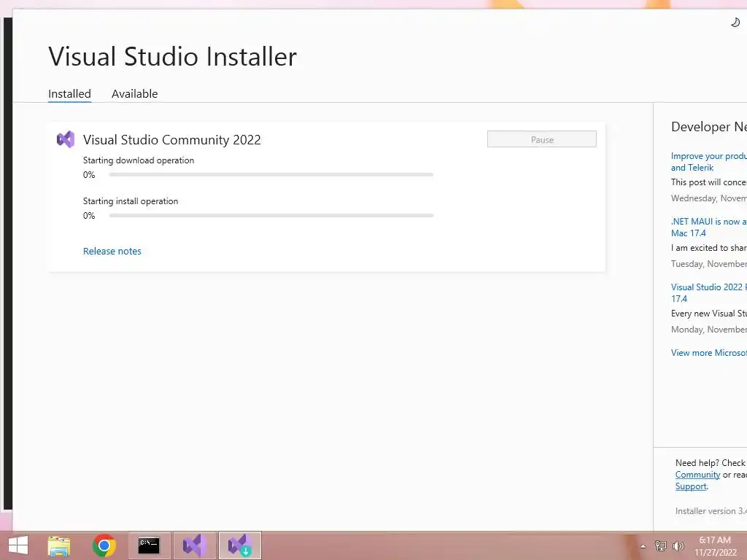Click the Visual Studio Community 2022 logo
The image size is (747, 560).
click(66, 139)
